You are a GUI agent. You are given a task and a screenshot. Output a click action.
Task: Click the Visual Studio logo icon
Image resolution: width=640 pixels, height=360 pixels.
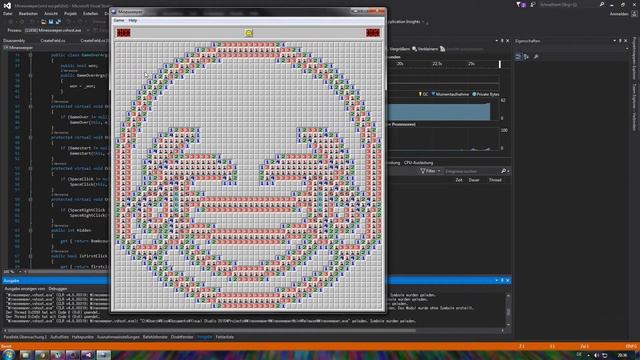[x=7, y=5]
